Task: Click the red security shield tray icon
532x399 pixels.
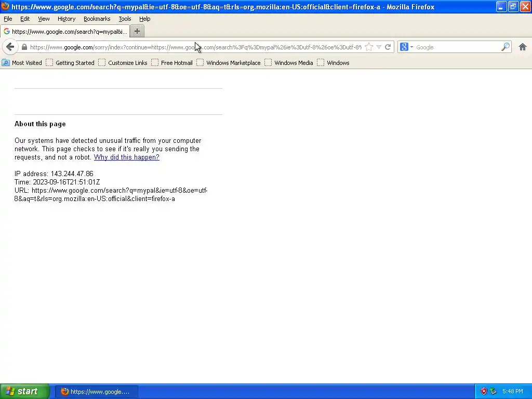Action: tap(484, 391)
